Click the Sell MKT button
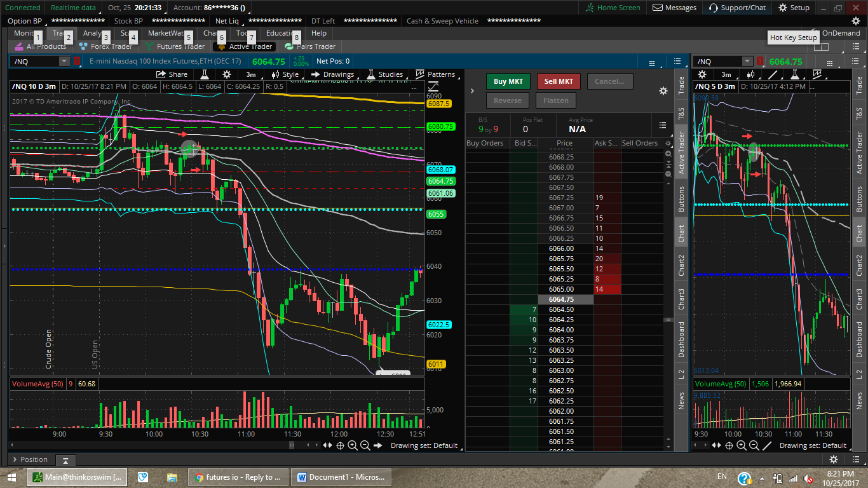The height and width of the screenshot is (488, 868). 559,81
